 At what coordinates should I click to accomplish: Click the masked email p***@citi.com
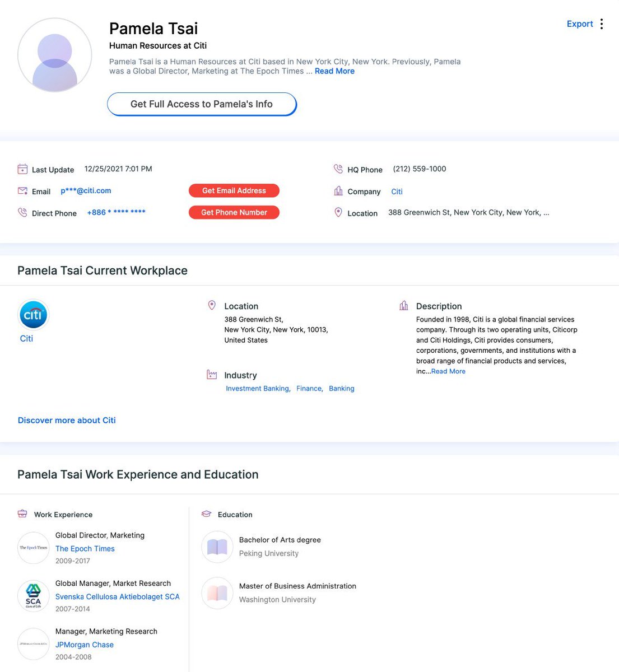click(86, 191)
